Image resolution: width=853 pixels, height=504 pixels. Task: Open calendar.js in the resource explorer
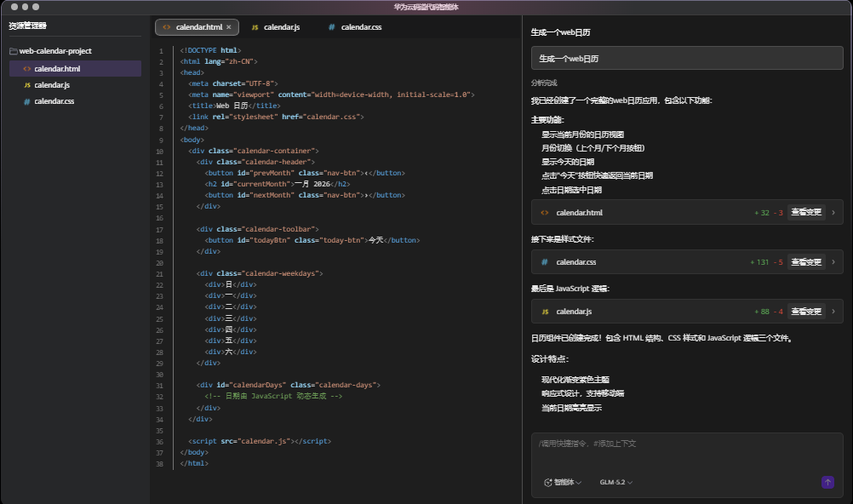75,85
